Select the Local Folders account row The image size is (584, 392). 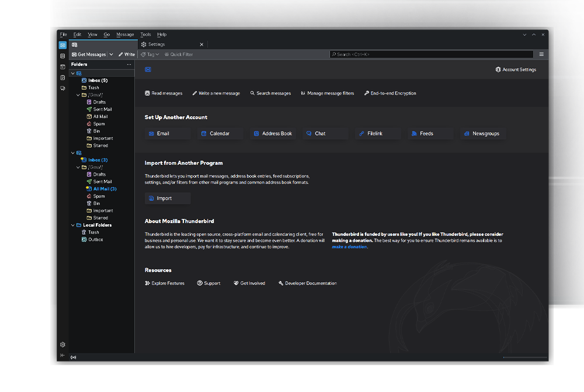pos(102,225)
